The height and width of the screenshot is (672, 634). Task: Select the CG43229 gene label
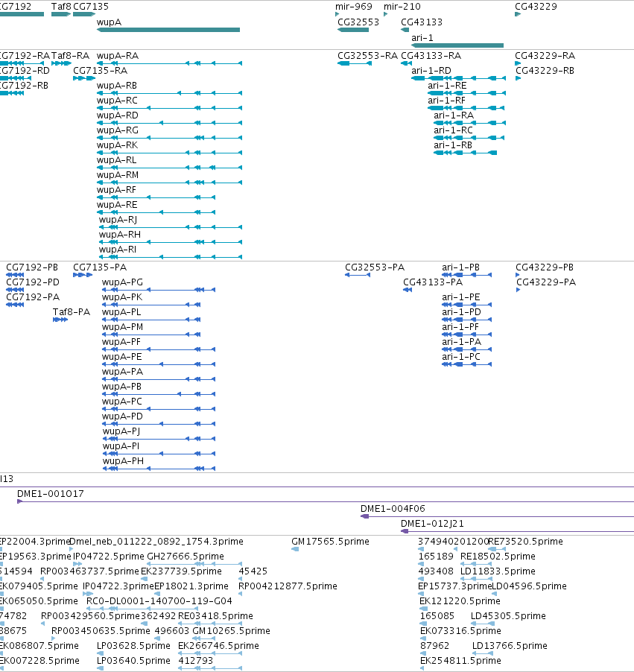point(536,7)
